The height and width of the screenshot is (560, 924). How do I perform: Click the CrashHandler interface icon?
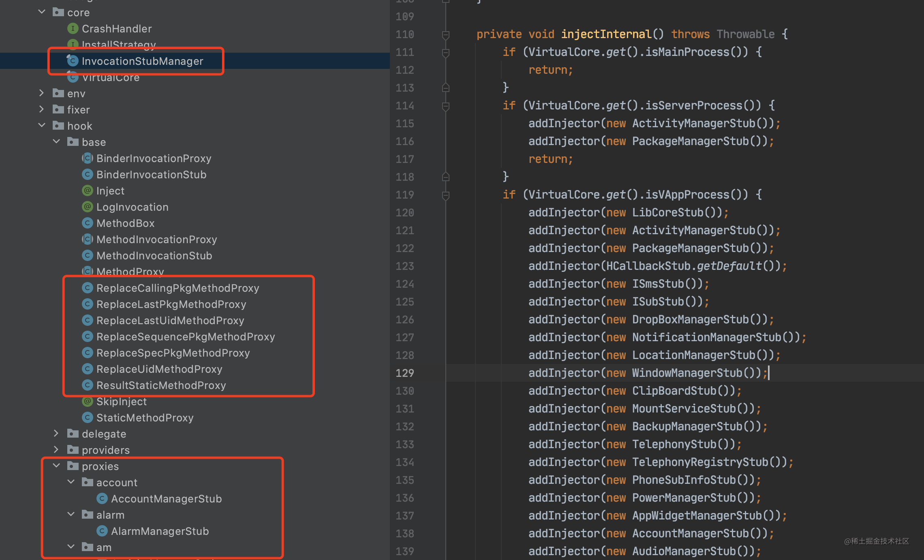pyautogui.click(x=73, y=29)
